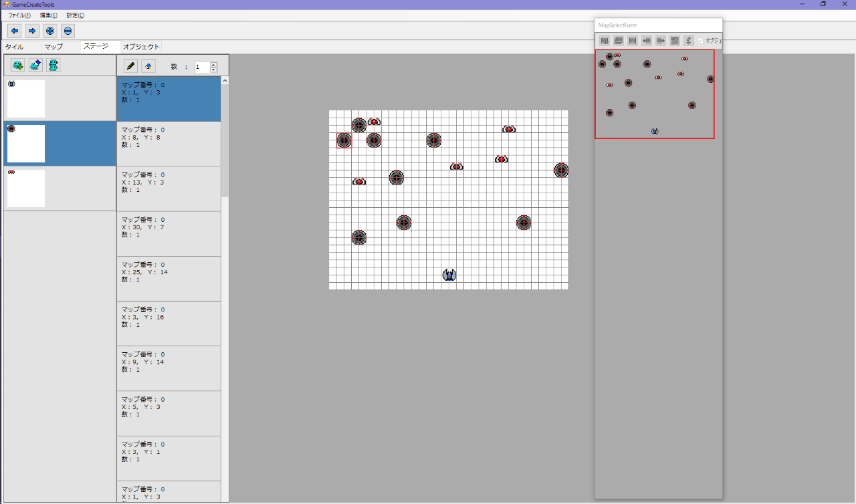Select the red enemy object thumbnail in list
Viewport: 856px width, 504px height.
[26, 188]
